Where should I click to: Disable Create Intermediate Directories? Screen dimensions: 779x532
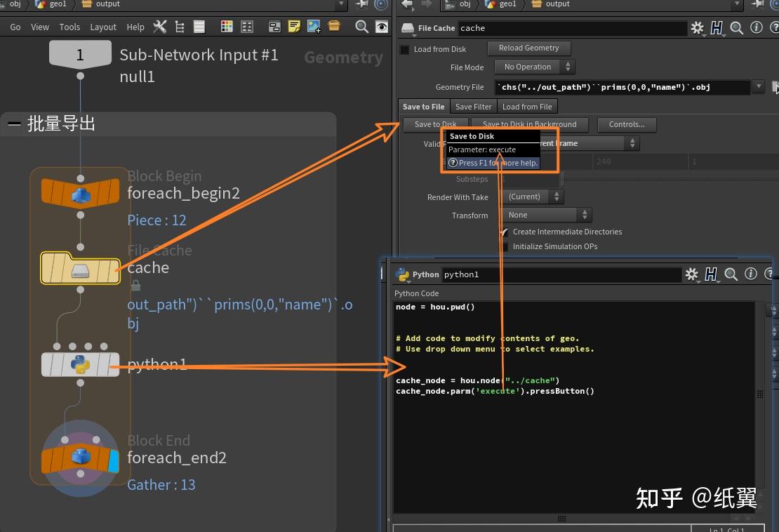tap(503, 232)
